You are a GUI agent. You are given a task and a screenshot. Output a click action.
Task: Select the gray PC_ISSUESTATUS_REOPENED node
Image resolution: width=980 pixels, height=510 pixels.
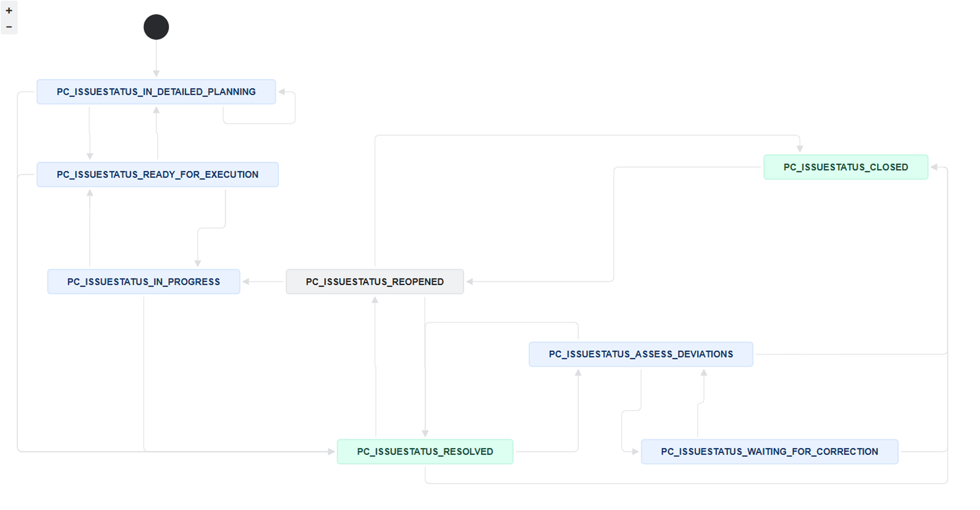375,282
